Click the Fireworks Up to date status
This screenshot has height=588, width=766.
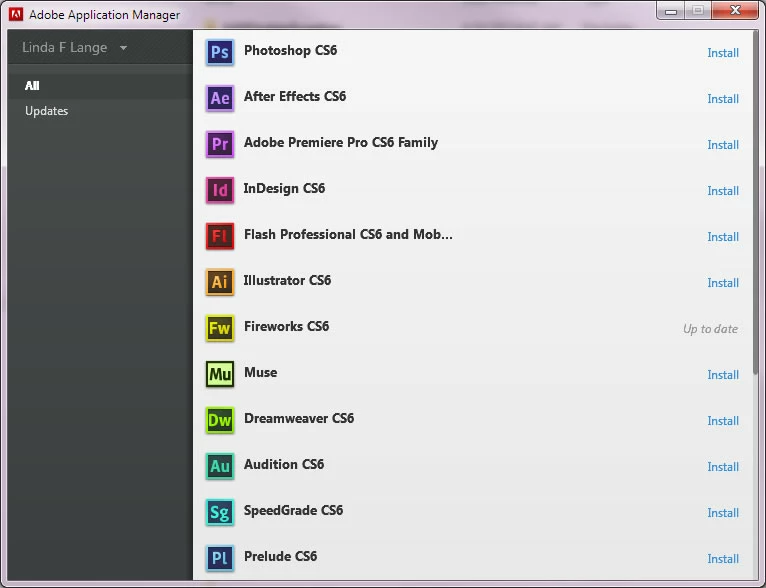click(x=710, y=329)
